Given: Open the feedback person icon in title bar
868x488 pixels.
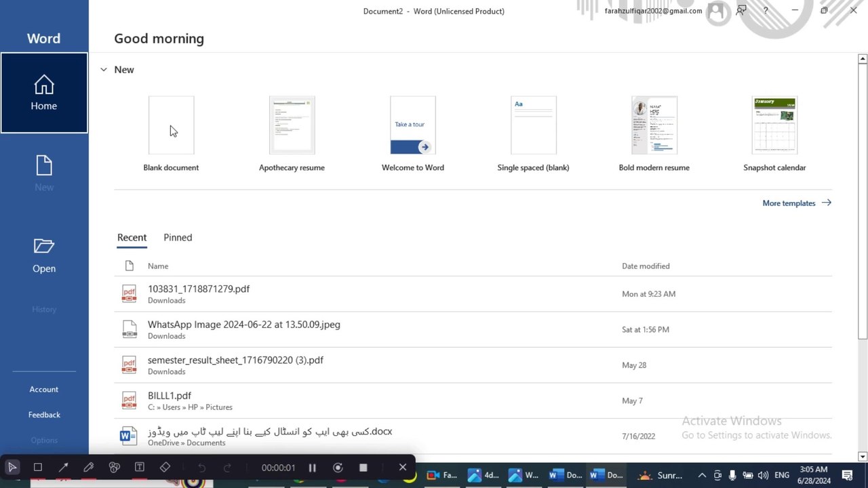Looking at the screenshot, I should [741, 10].
